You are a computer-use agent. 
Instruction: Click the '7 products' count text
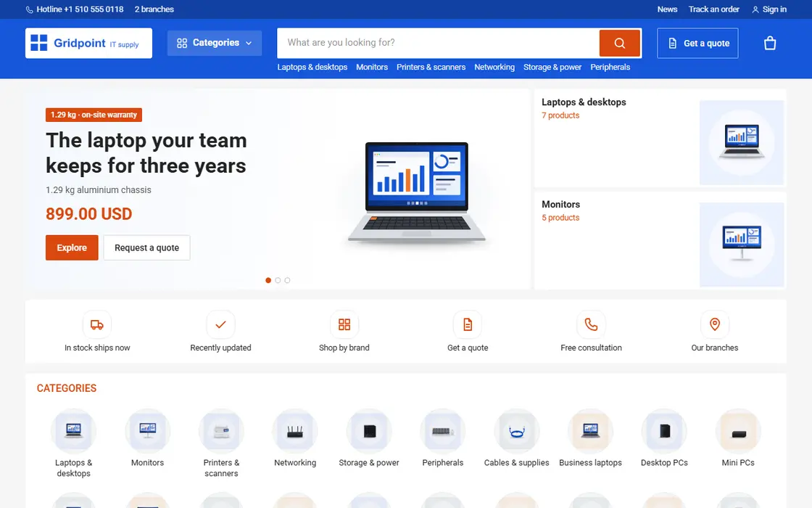(x=560, y=115)
